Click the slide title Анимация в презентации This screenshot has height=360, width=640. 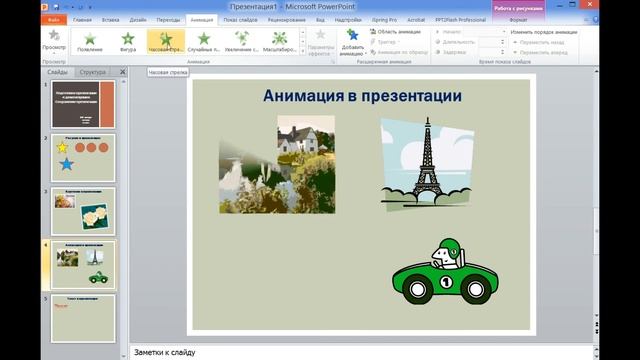click(x=362, y=96)
